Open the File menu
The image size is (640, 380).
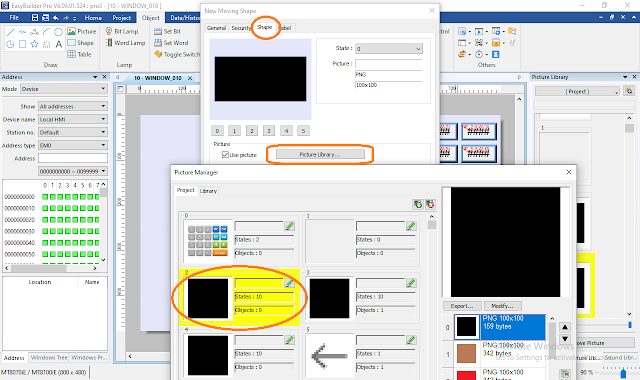pos(14,18)
